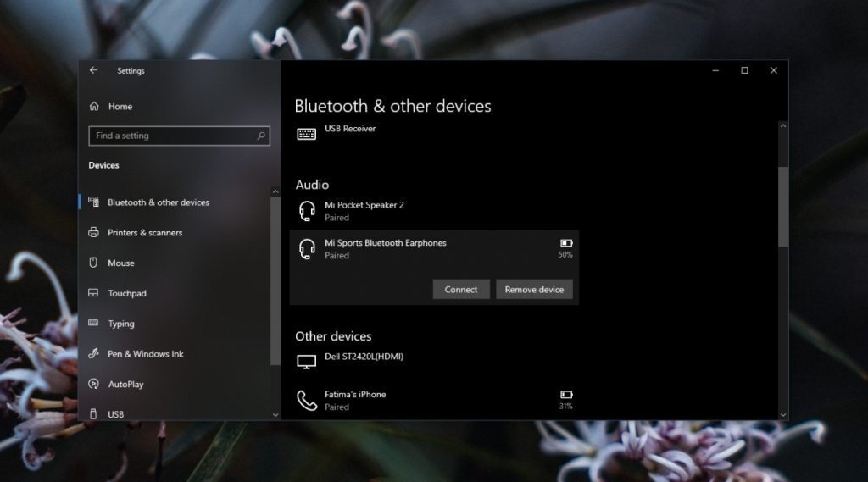Click the 50% battery label
The width and height of the screenshot is (868, 482).
click(x=565, y=255)
